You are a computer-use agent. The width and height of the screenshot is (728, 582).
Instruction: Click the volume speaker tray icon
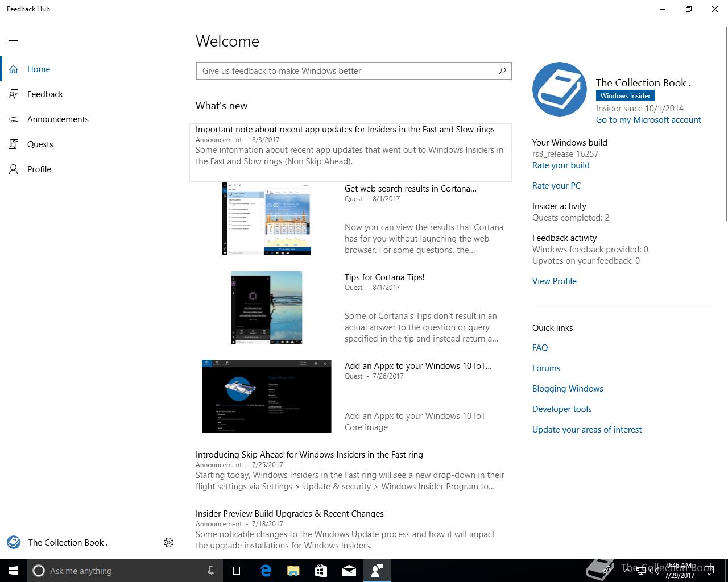point(655,571)
